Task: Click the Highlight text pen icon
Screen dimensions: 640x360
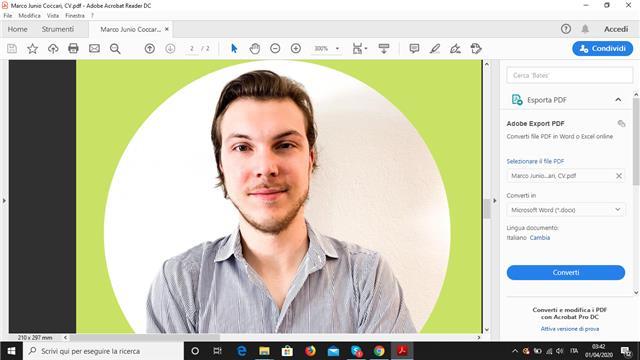Action: (x=435, y=49)
